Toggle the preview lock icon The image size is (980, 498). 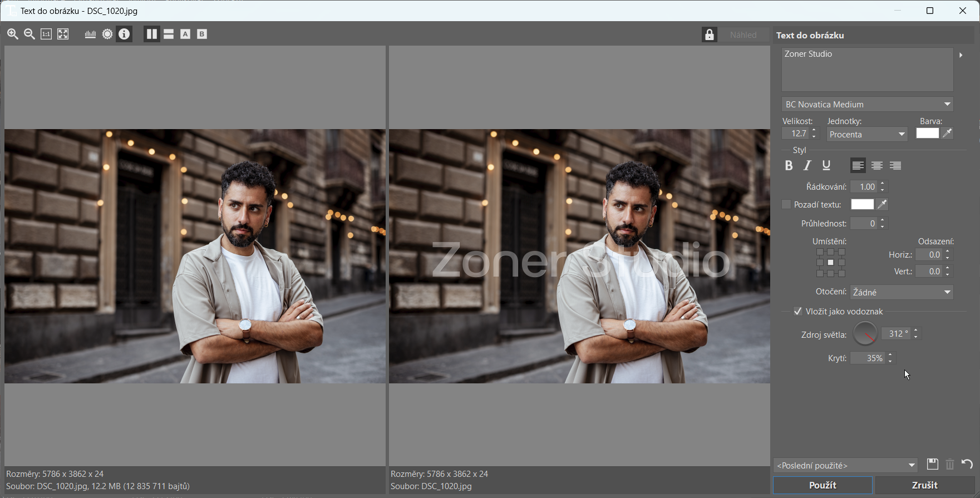pyautogui.click(x=709, y=34)
